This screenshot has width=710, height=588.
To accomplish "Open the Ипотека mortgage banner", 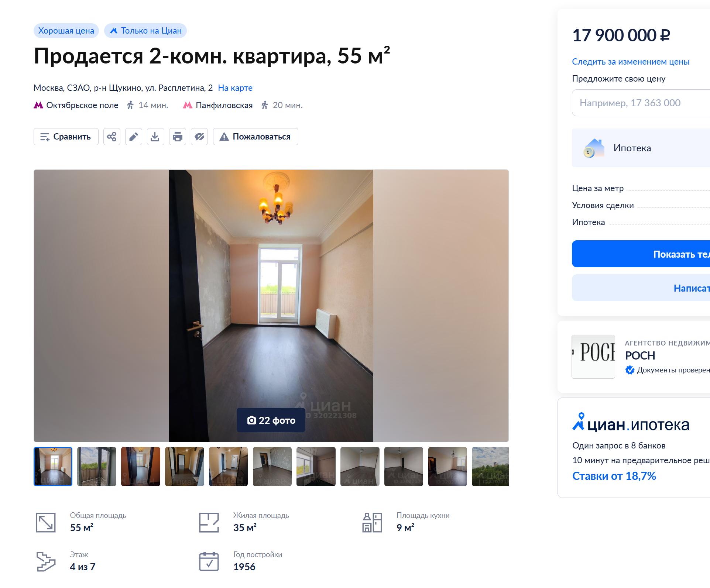I will tap(641, 148).
